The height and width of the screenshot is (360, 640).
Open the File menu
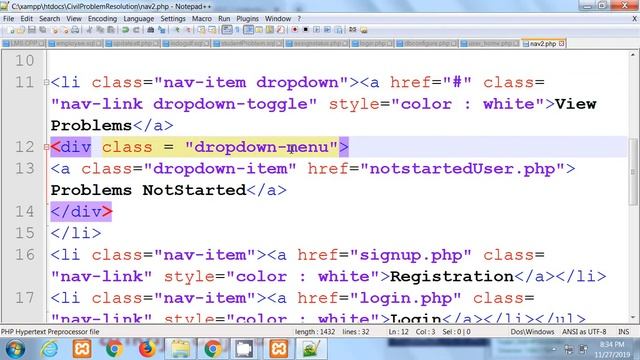tap(9, 19)
